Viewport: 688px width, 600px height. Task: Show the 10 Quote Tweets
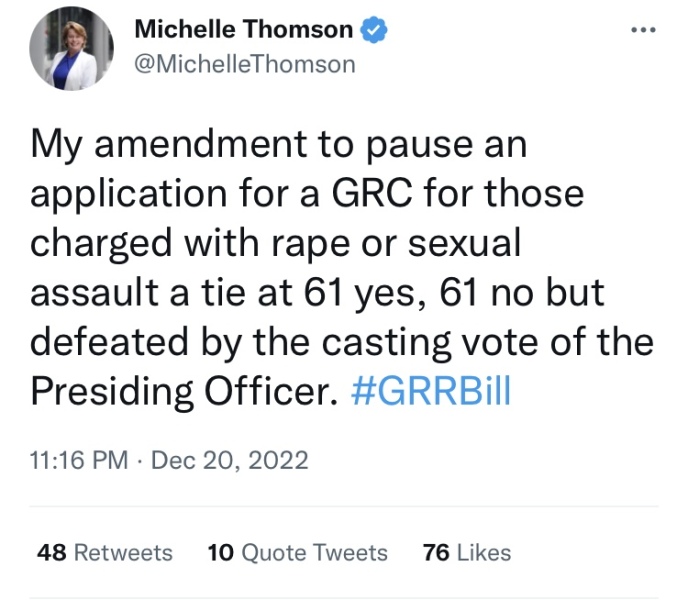[297, 552]
